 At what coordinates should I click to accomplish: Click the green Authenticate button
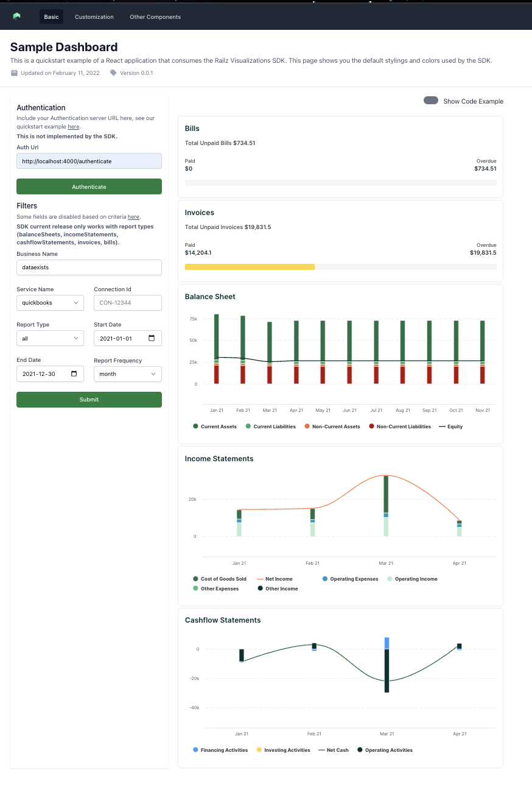tap(89, 186)
